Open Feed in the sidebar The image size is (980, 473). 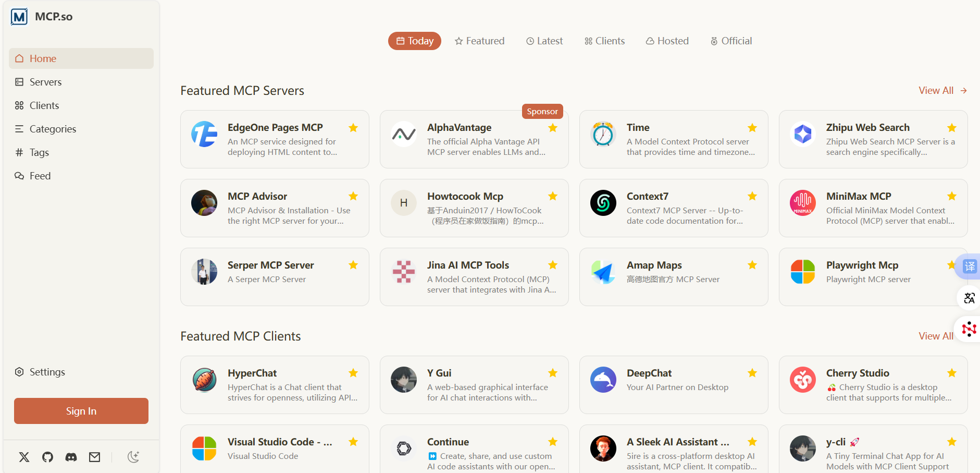click(81, 176)
